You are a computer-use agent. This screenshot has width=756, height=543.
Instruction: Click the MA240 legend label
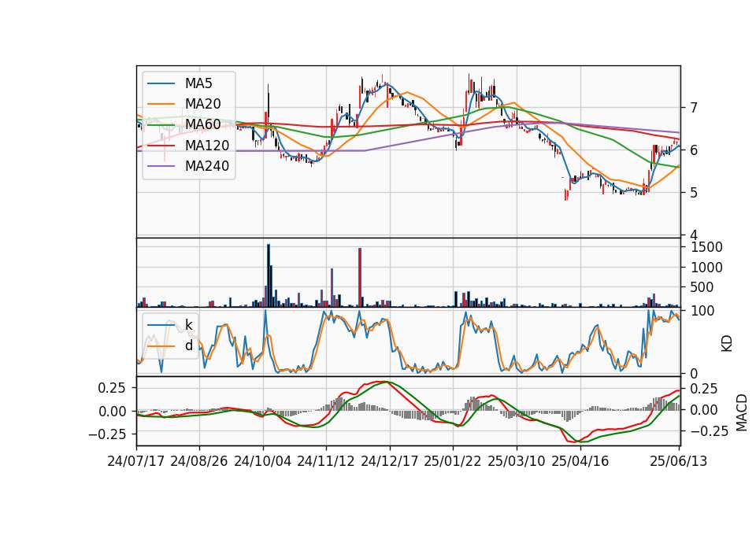[207, 166]
